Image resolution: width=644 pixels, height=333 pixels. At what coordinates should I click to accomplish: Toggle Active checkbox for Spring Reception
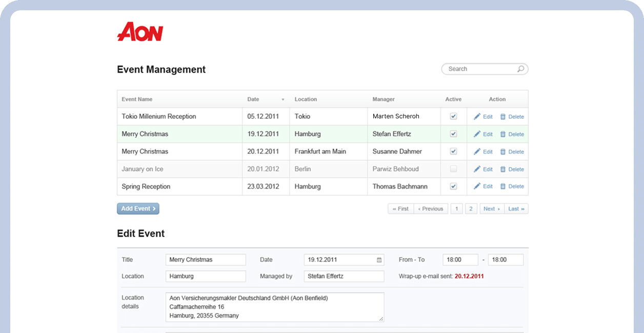[453, 186]
